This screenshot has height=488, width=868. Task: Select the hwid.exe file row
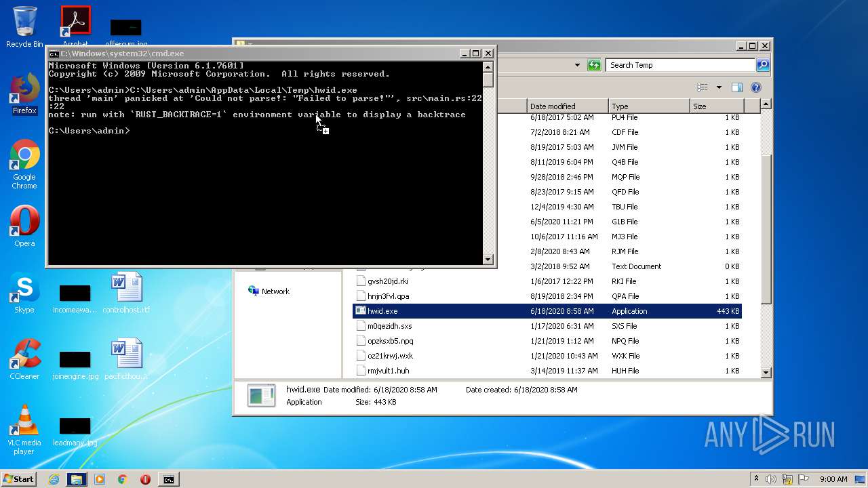[x=547, y=311]
